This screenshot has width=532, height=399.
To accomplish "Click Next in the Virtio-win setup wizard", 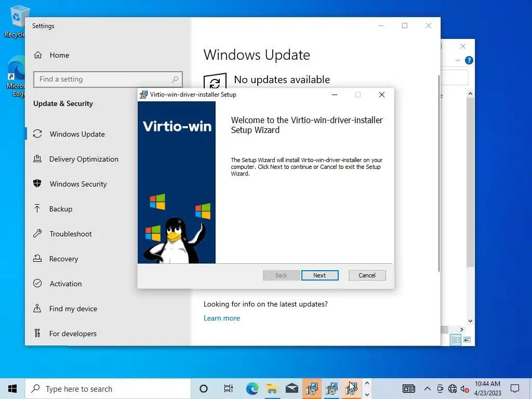I will coord(320,275).
